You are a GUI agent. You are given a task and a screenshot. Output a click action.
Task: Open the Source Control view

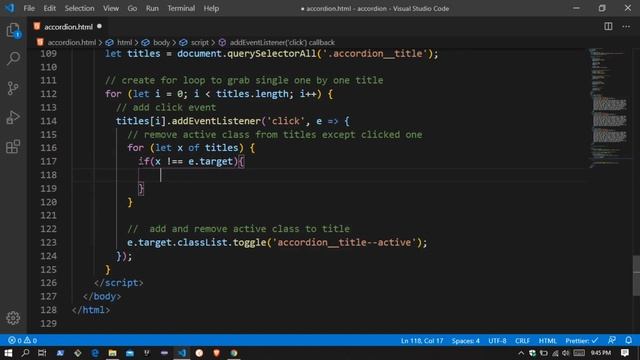[x=13, y=88]
